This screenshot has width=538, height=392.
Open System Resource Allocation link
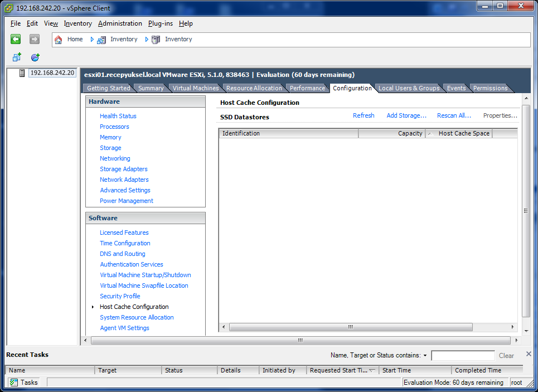(x=137, y=317)
